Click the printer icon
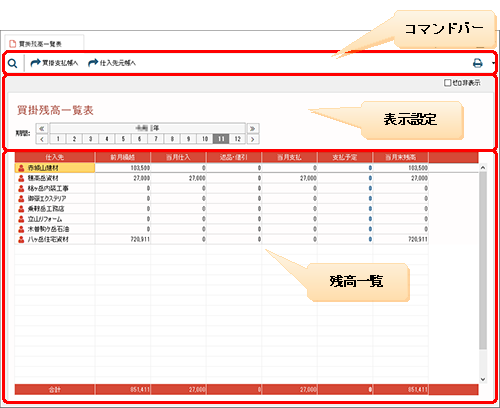The width and height of the screenshot is (500, 408). click(478, 63)
